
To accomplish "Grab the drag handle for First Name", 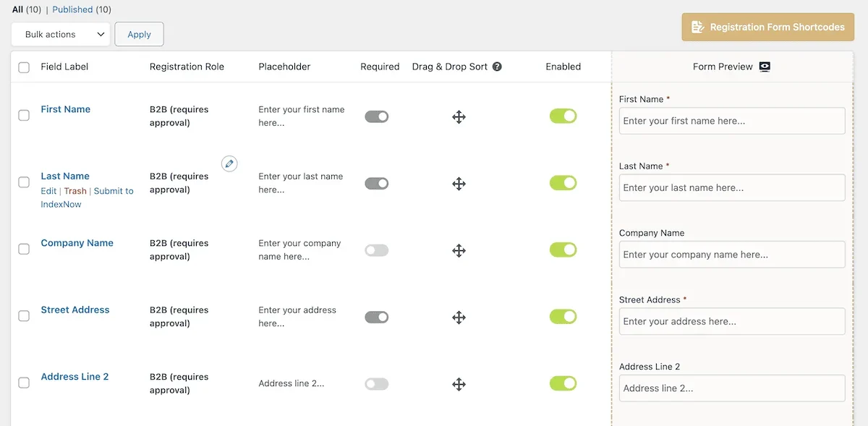I will pos(459,116).
